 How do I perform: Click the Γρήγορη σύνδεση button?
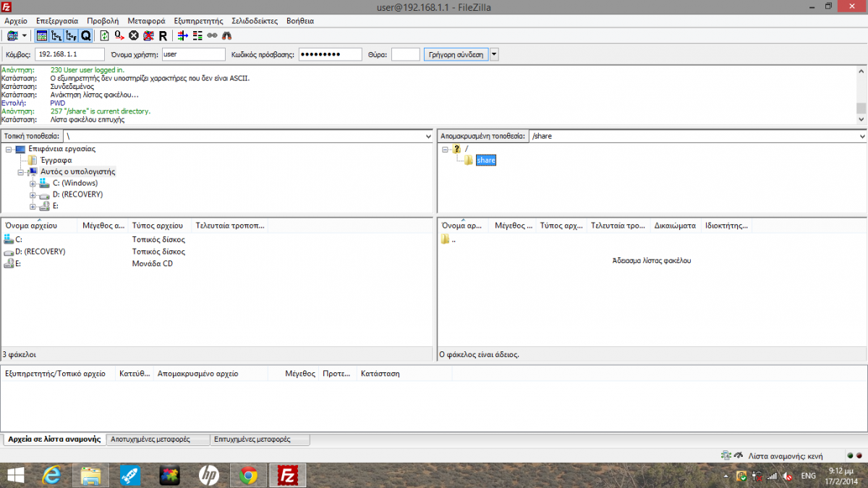click(456, 54)
